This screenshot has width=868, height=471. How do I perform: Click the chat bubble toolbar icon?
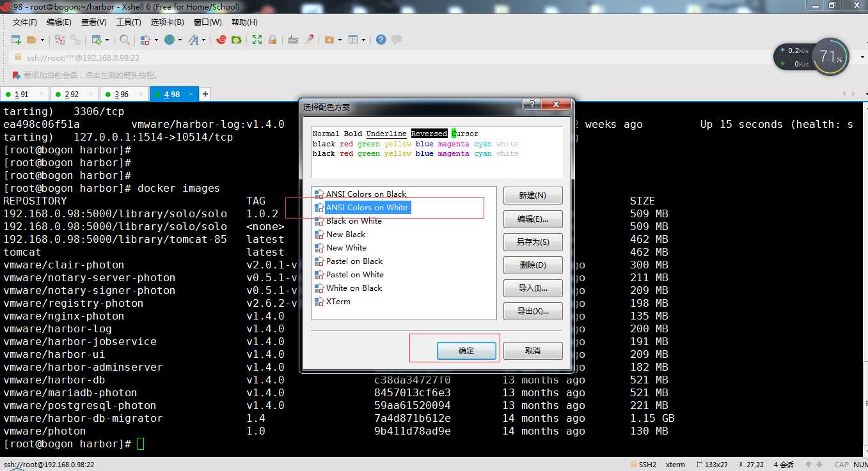click(397, 40)
